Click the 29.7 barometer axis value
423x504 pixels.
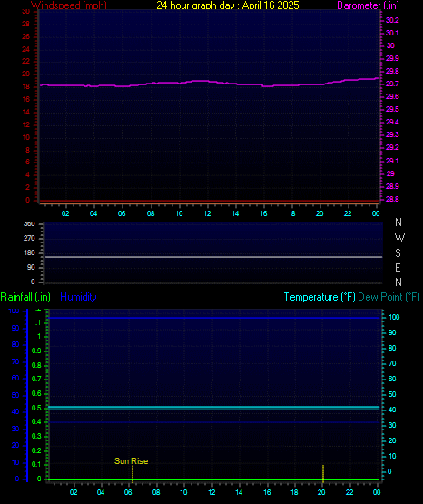[x=392, y=84]
